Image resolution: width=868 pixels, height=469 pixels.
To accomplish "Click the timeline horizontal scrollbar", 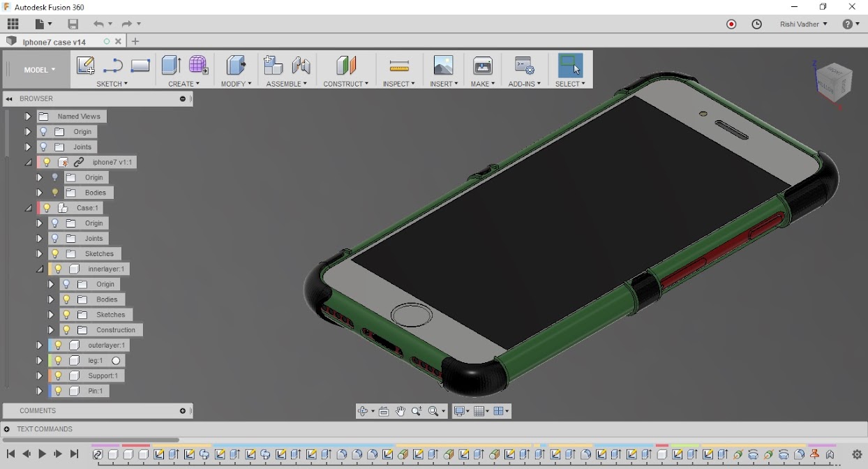I will 91,440.
